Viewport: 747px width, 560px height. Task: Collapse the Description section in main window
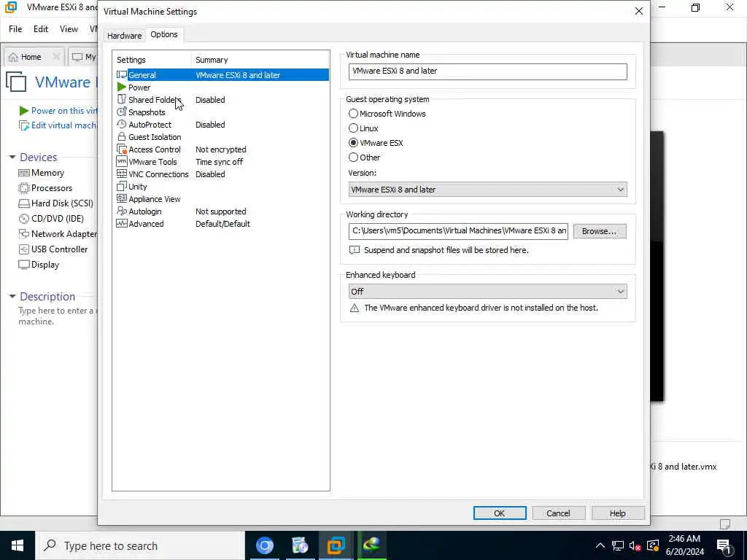pyautogui.click(x=12, y=296)
